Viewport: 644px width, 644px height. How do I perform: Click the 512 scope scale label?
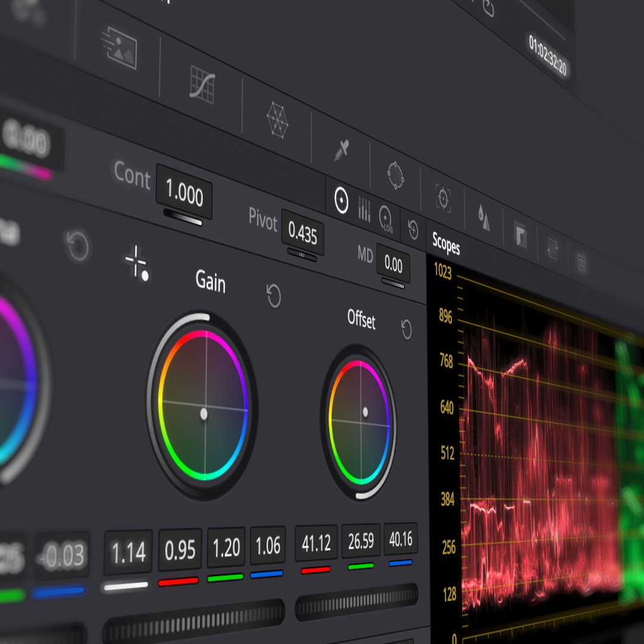(x=447, y=453)
